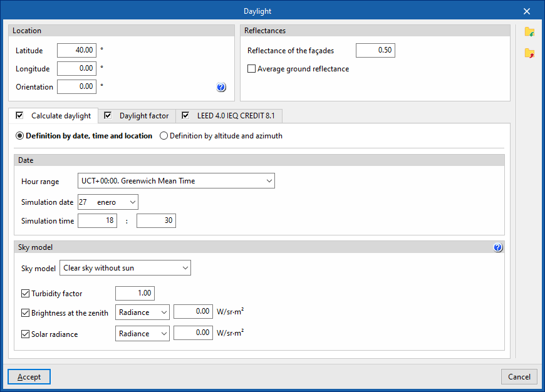Uncheck the Solar radiance checkbox
Screen dimensions: 545x392
(x=25, y=334)
